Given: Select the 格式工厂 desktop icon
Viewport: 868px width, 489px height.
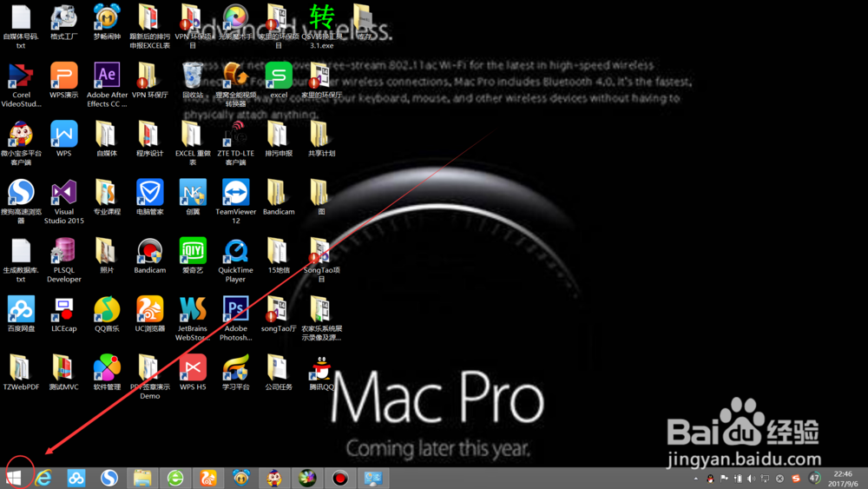Looking at the screenshot, I should point(63,23).
